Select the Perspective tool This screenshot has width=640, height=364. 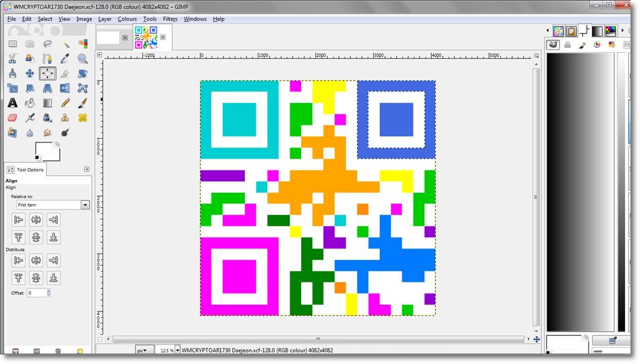(47, 88)
